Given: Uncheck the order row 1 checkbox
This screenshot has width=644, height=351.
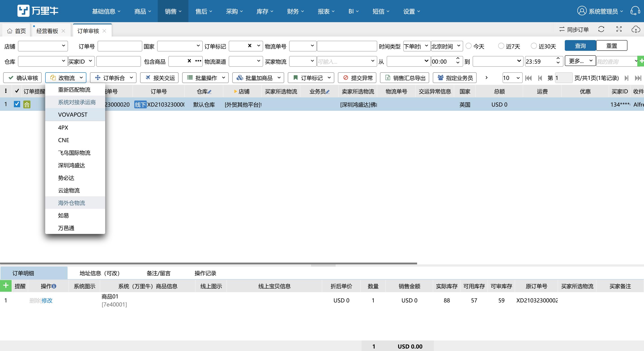Looking at the screenshot, I should pos(17,104).
